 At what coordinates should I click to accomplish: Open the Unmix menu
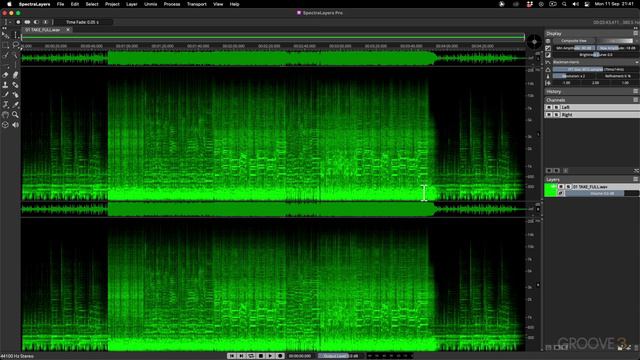tap(151, 4)
